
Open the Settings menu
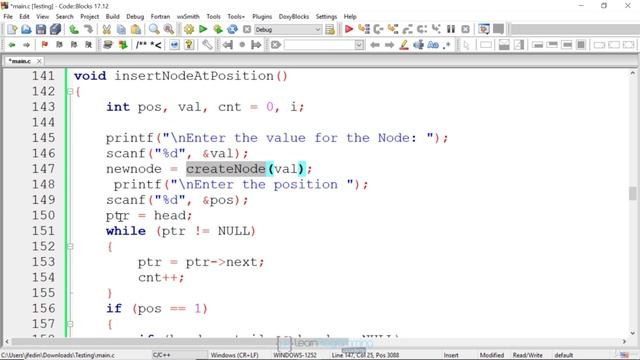coord(326,17)
